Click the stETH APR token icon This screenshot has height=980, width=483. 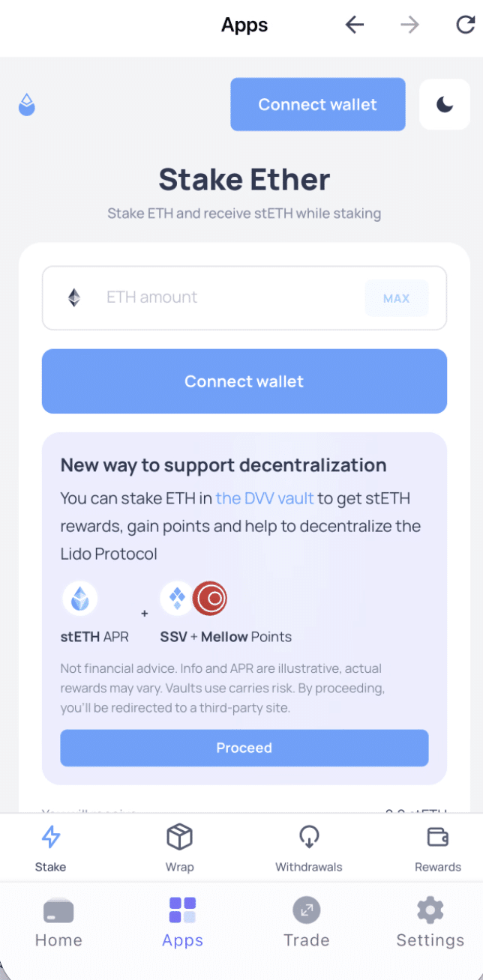point(80,598)
